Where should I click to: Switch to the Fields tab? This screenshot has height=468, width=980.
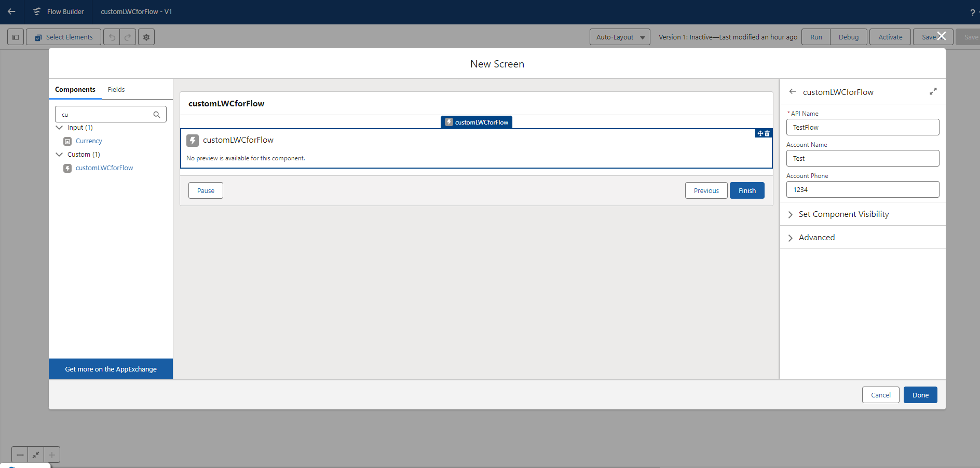pyautogui.click(x=116, y=89)
